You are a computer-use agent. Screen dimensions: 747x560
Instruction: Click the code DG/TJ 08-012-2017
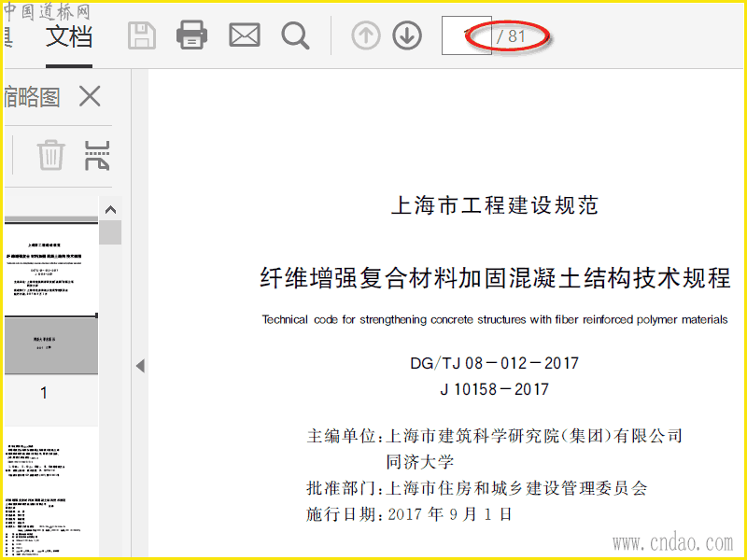point(495,363)
